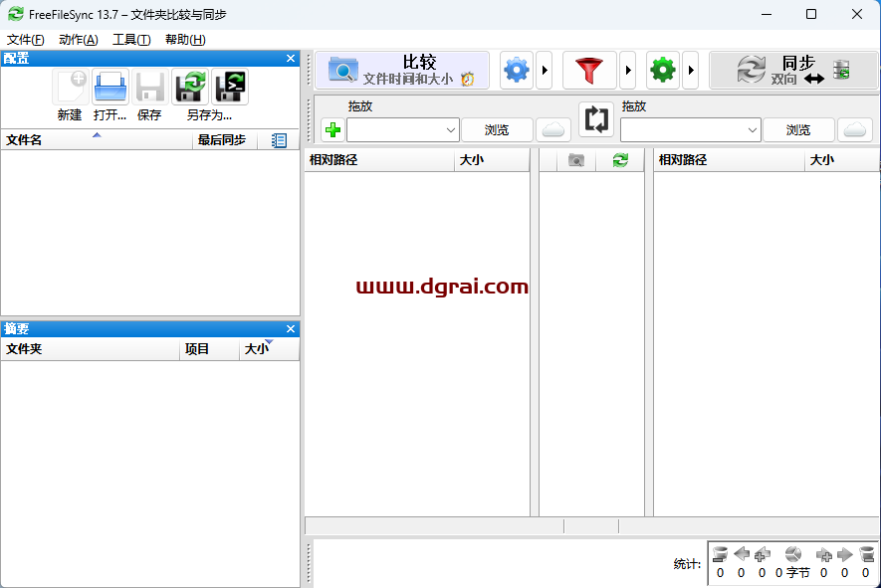Viewport: 881px width, 588px height.
Task: Expand filter options arrow menu
Action: (627, 71)
